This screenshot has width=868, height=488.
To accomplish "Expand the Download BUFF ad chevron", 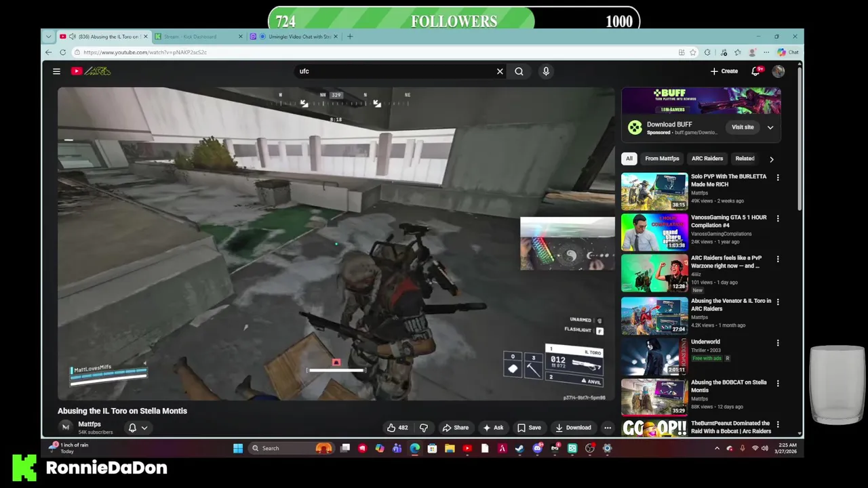I will (x=770, y=127).
